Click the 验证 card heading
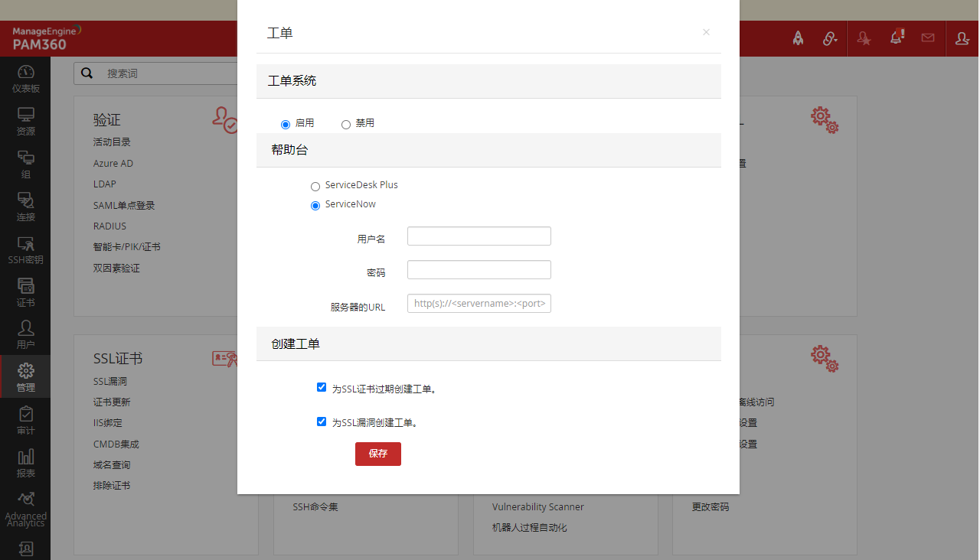Screen dimensions: 980x560 pyautogui.click(x=107, y=120)
